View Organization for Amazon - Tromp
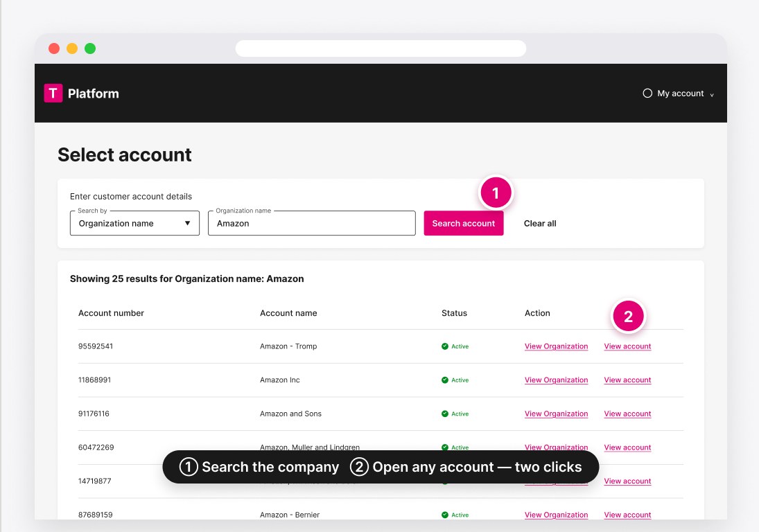Screen dimensions: 759x532 pos(556,346)
